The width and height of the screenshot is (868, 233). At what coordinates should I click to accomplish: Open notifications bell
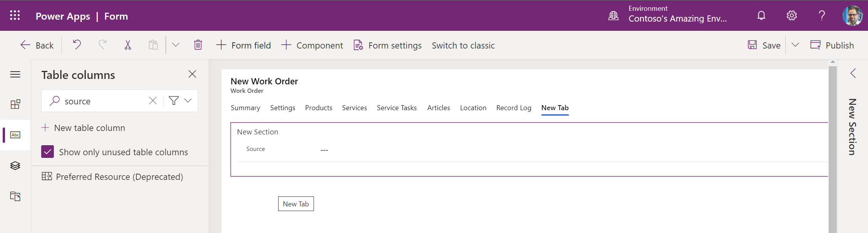(761, 15)
